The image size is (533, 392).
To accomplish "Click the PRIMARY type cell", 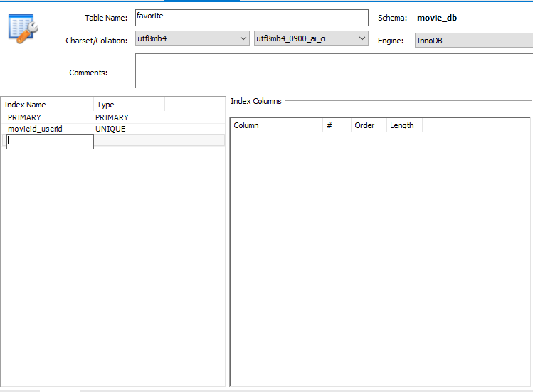I will (x=112, y=117).
